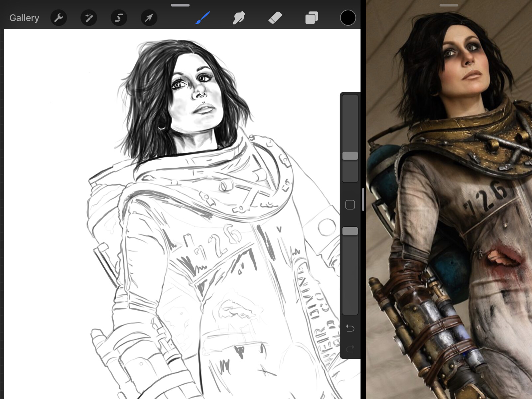532x399 pixels.
Task: Return to the Gallery
Action: [24, 18]
